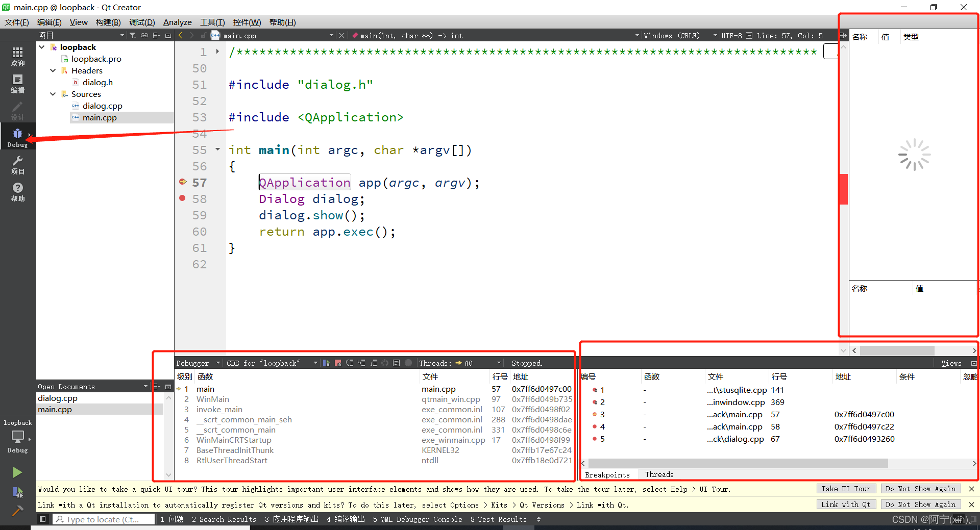This screenshot has height=530, width=980.
Task: Toggle left sidebar visibility button
Action: point(43,519)
